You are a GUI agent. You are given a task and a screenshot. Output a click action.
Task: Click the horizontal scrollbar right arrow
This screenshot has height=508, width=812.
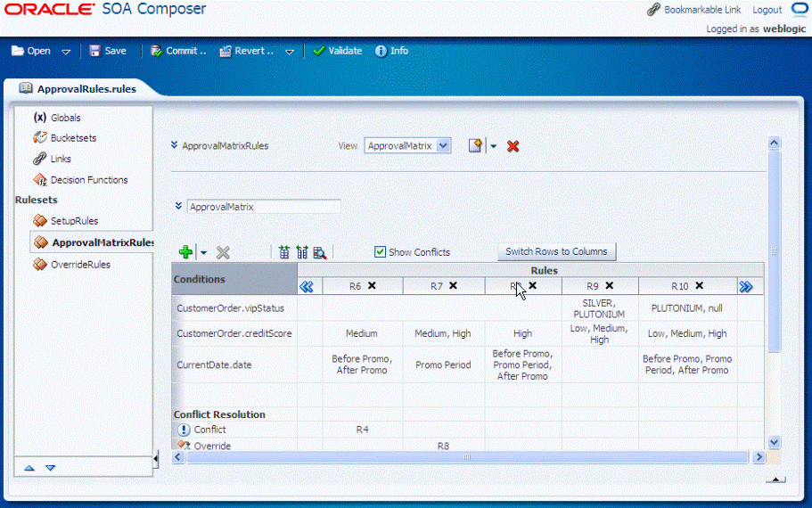[x=759, y=456]
